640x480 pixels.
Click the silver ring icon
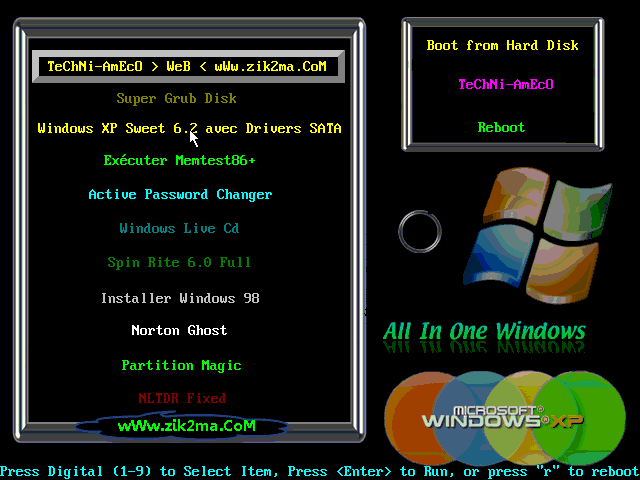(420, 231)
